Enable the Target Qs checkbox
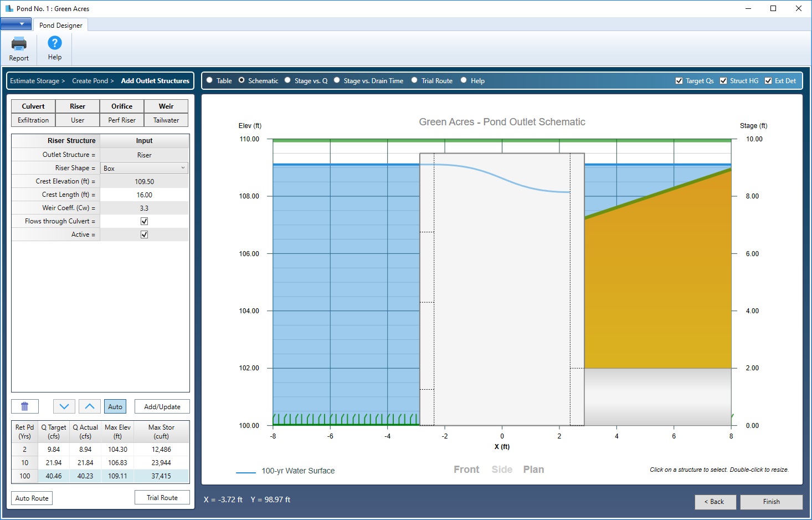This screenshot has height=520, width=812. click(679, 80)
